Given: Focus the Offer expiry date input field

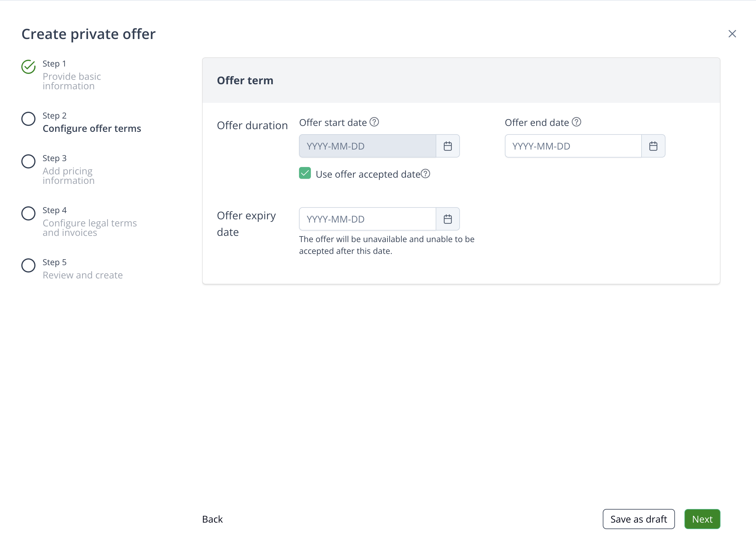Looking at the screenshot, I should 367,219.
